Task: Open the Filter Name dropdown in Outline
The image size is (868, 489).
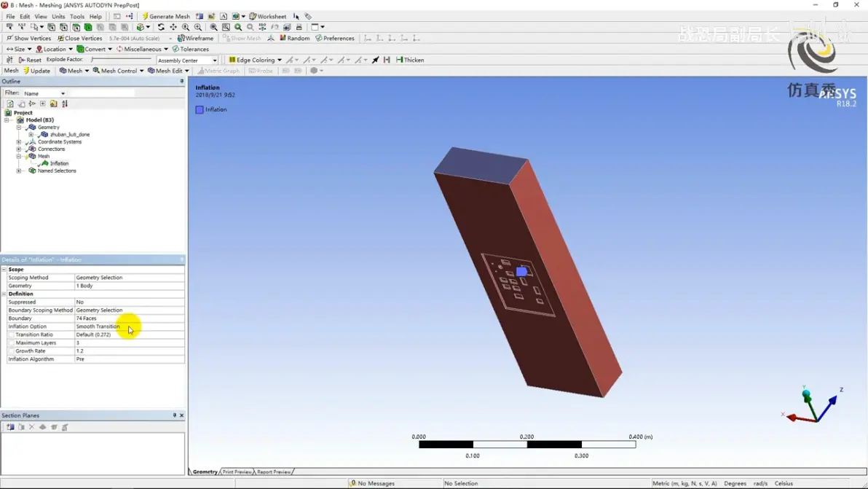Action: point(44,93)
